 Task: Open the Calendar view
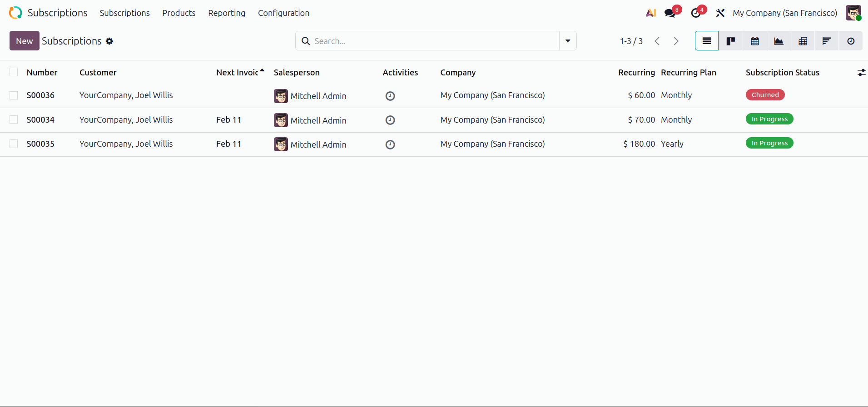(x=754, y=41)
